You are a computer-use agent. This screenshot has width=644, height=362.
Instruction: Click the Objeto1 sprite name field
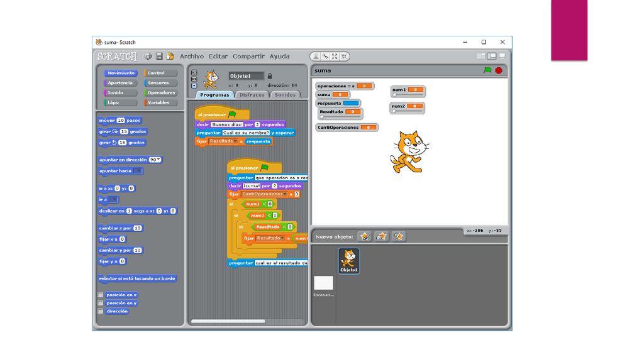247,76
